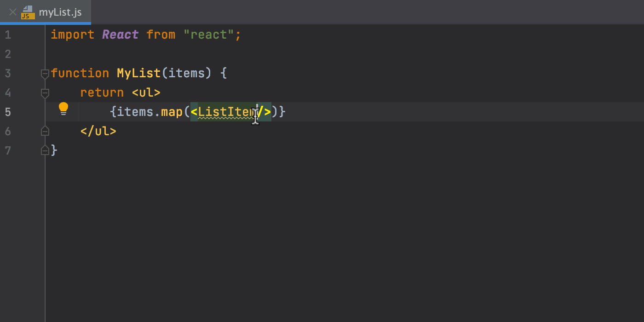Click the "react" string literal
Screen dimensions: 644x322
click(x=209, y=35)
